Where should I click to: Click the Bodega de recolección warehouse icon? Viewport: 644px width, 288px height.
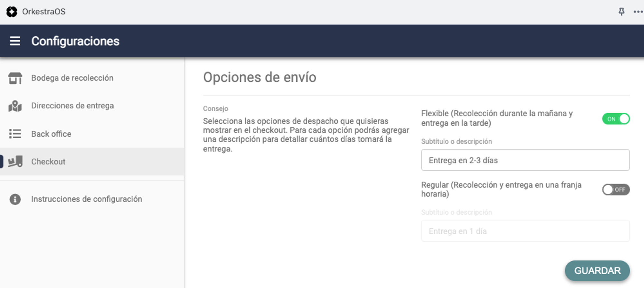(15, 78)
